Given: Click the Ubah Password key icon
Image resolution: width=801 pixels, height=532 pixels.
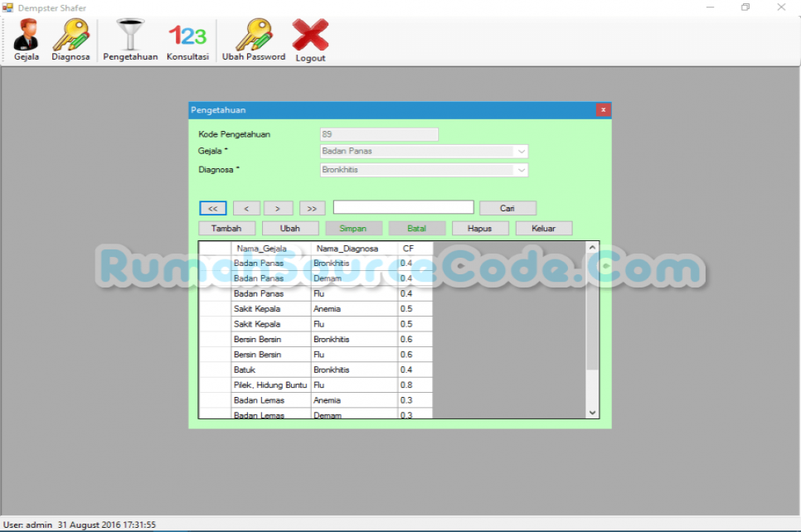Looking at the screenshot, I should point(253,39).
